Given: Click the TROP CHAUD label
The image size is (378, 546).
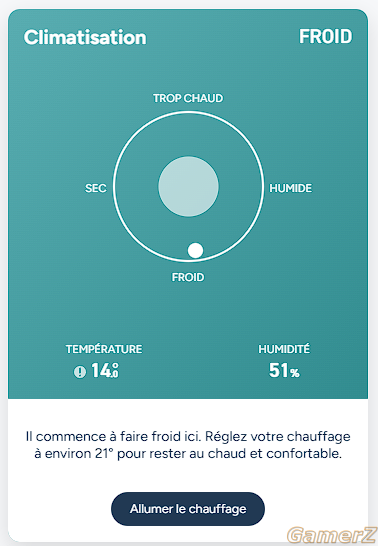Looking at the screenshot, I should 188,98.
